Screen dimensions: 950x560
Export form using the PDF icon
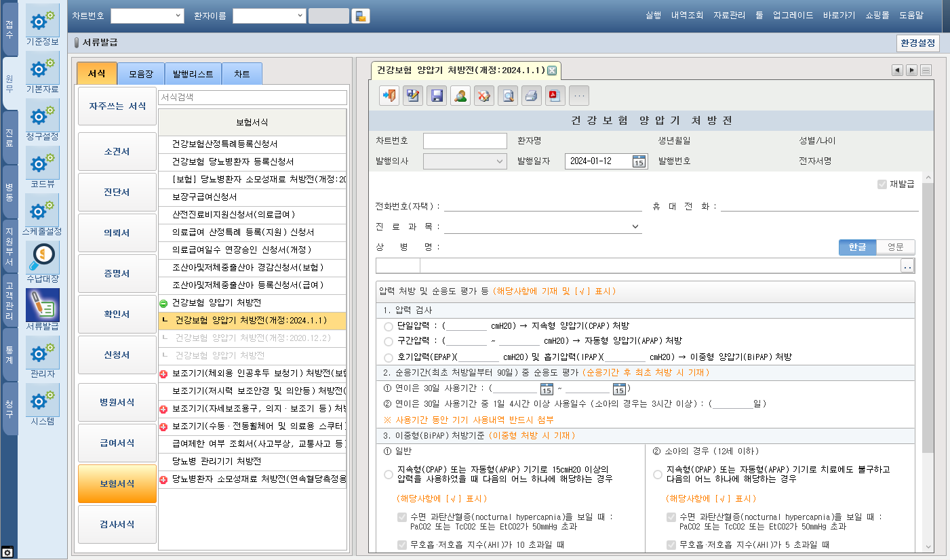point(555,96)
